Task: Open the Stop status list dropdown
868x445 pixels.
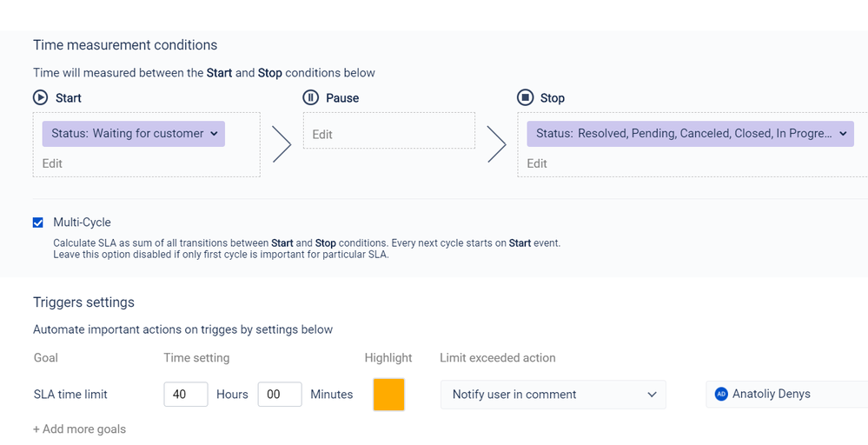Action: [843, 134]
